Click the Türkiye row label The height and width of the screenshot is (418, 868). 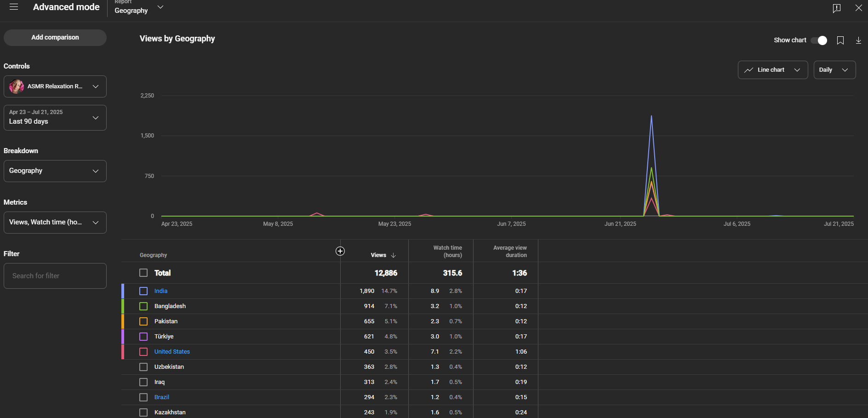click(164, 337)
